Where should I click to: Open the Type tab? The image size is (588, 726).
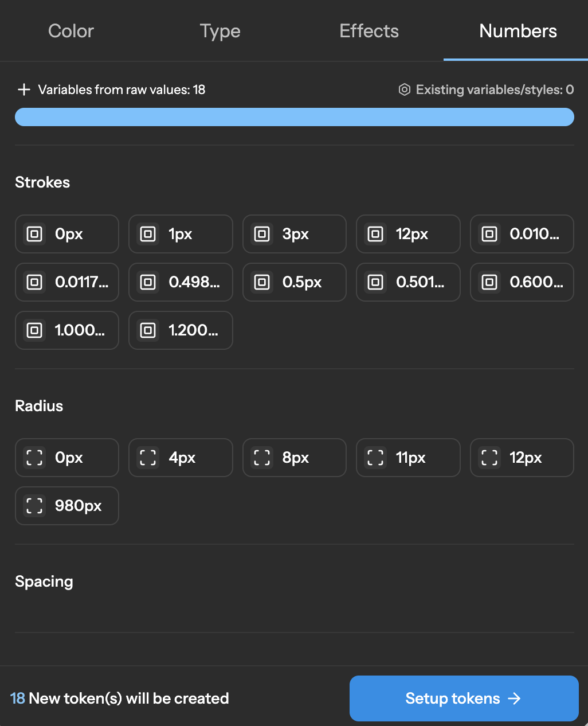point(220,31)
